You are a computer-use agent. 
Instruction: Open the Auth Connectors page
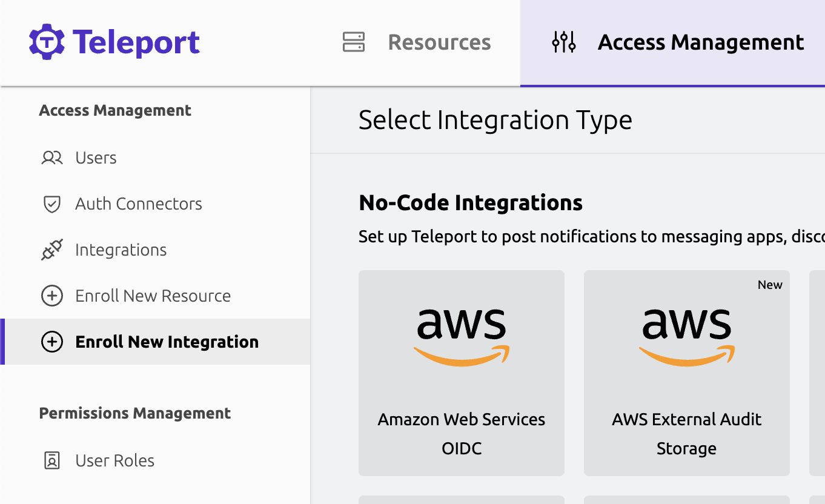click(138, 204)
